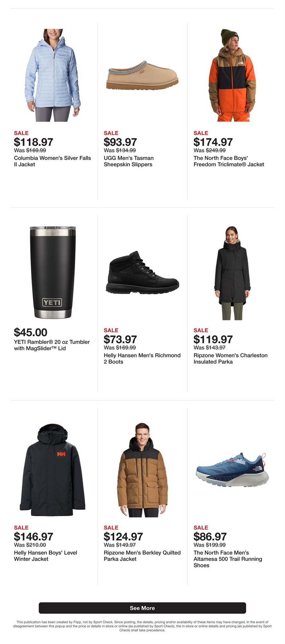Open the Helly Hansen Boys' Level jacket image

coord(52,470)
